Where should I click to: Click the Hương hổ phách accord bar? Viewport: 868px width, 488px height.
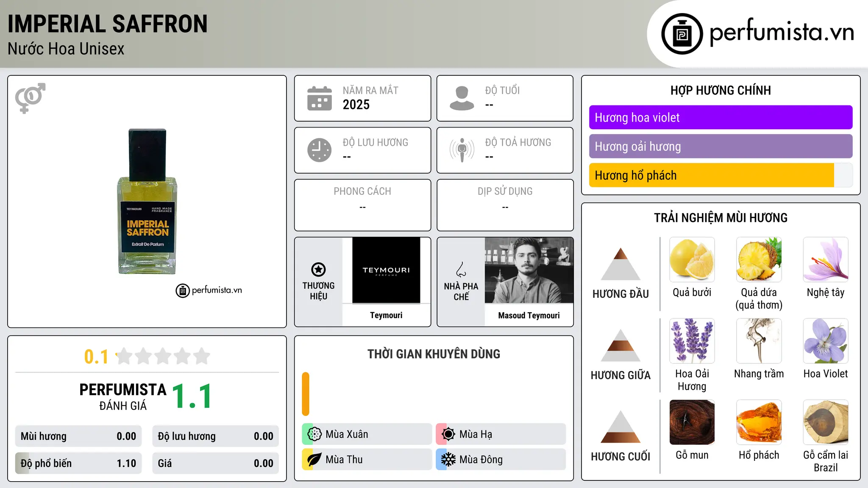pos(721,175)
